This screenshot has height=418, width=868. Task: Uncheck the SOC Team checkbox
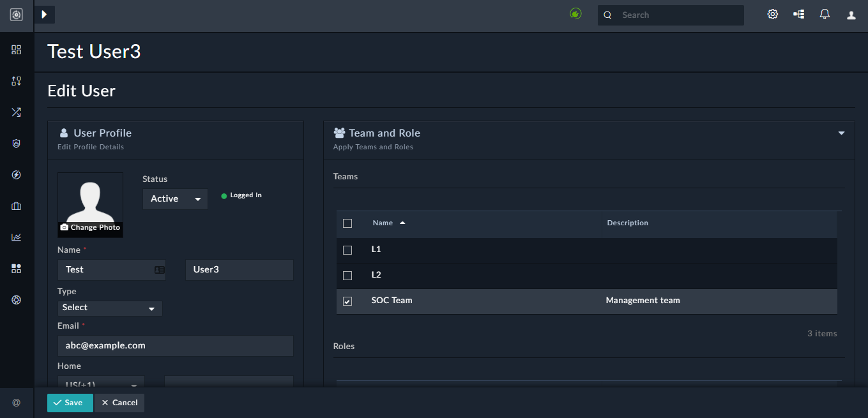tap(347, 301)
